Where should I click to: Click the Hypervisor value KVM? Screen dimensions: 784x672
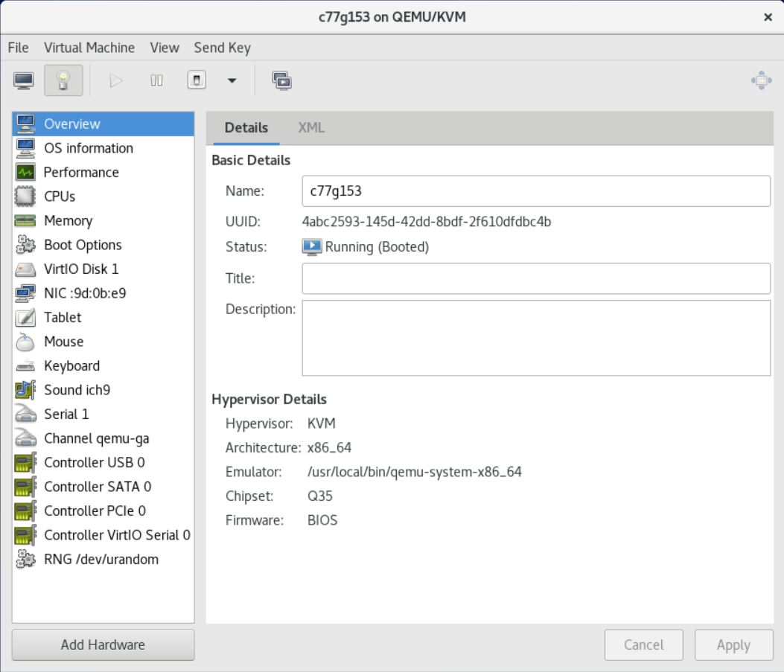tap(322, 423)
